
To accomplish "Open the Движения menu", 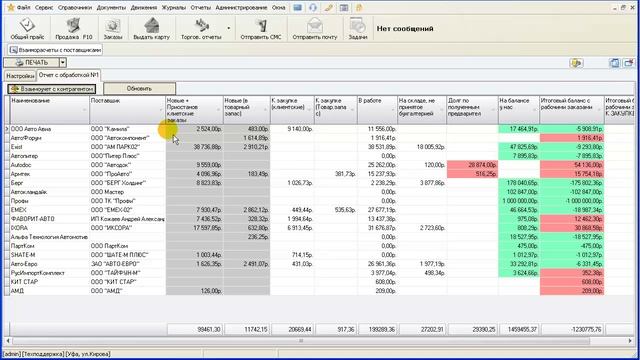I will [144, 7].
